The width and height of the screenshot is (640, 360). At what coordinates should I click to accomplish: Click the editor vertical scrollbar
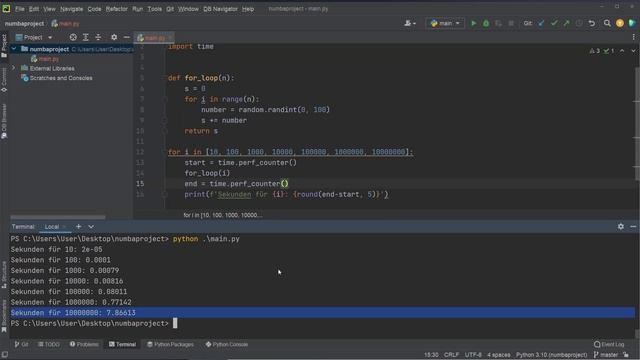point(637,124)
